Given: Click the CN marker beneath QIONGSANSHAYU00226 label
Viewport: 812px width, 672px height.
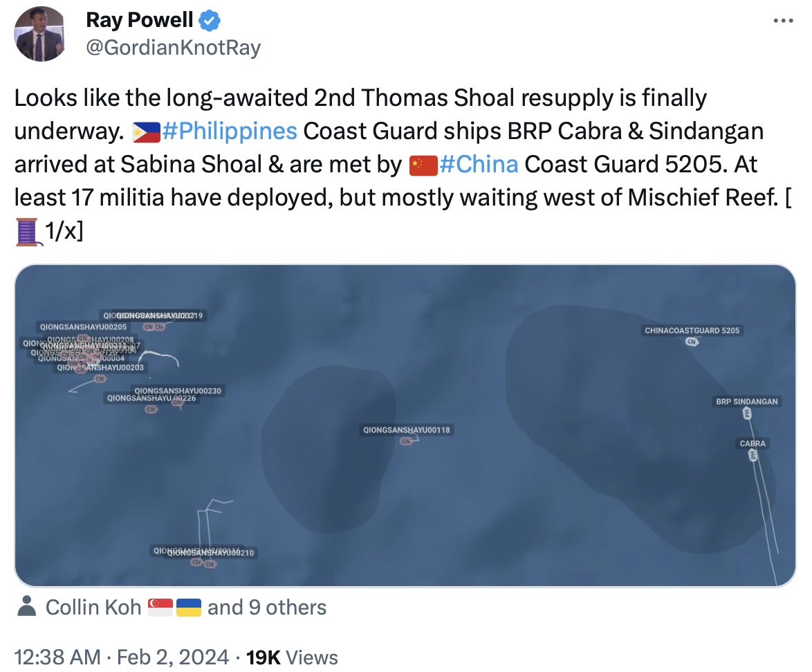Looking at the screenshot, I should (151, 409).
